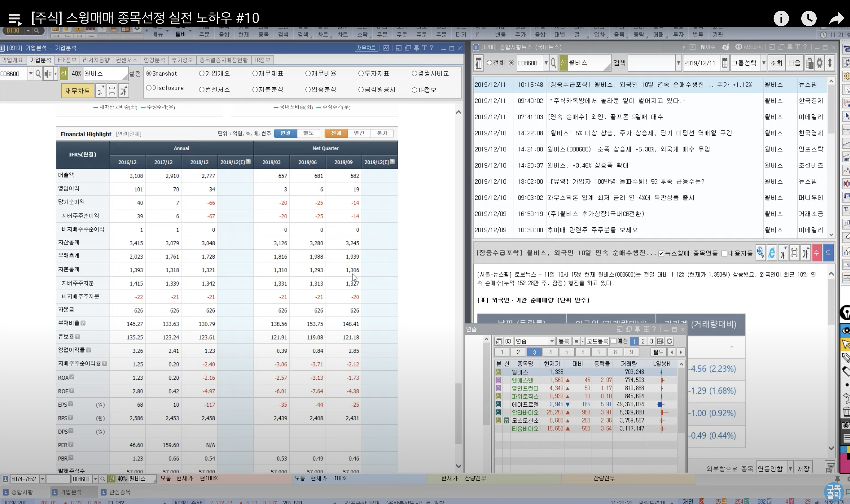Click the share arrow icon
Screen dimensions: 850x504
(836, 18)
